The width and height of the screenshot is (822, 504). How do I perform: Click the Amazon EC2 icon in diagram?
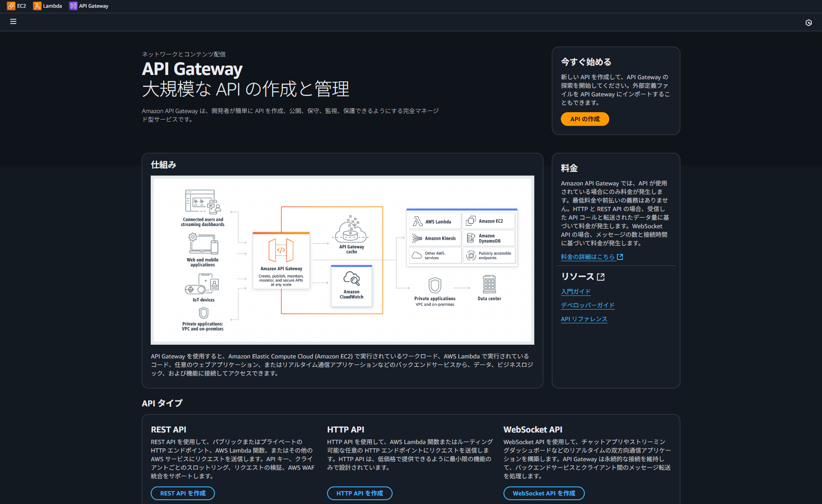pos(471,221)
